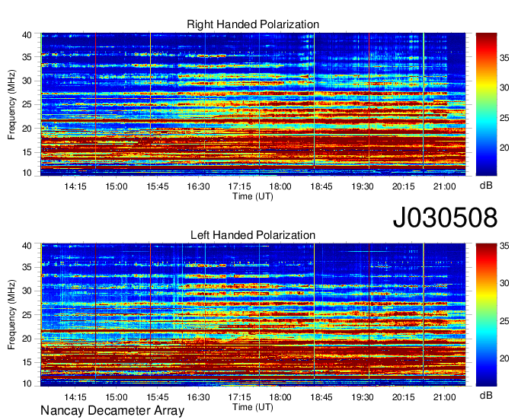Click the "15:00" time tick under Left Handed plot

point(117,397)
